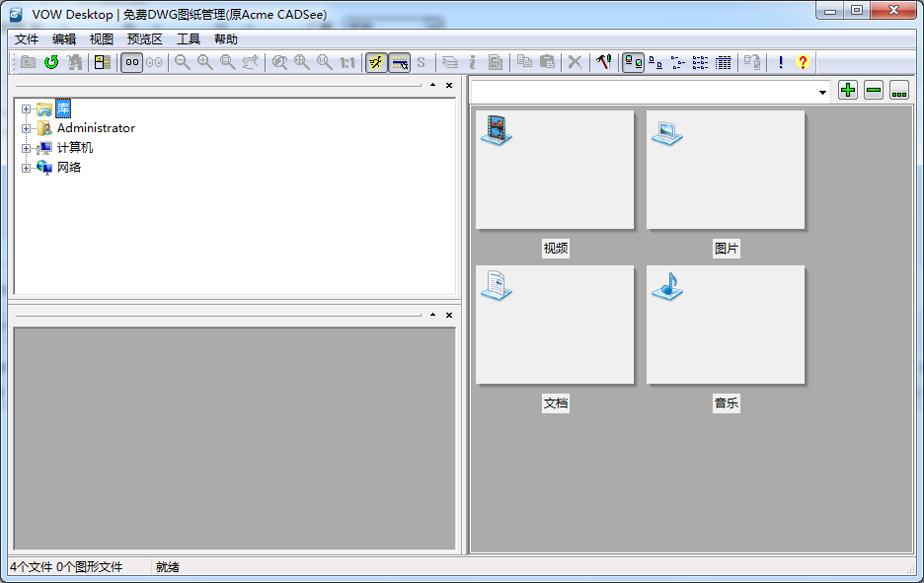Viewport: 924px width, 583px height.
Task: Toggle the large thumbnails view button
Action: 634,62
